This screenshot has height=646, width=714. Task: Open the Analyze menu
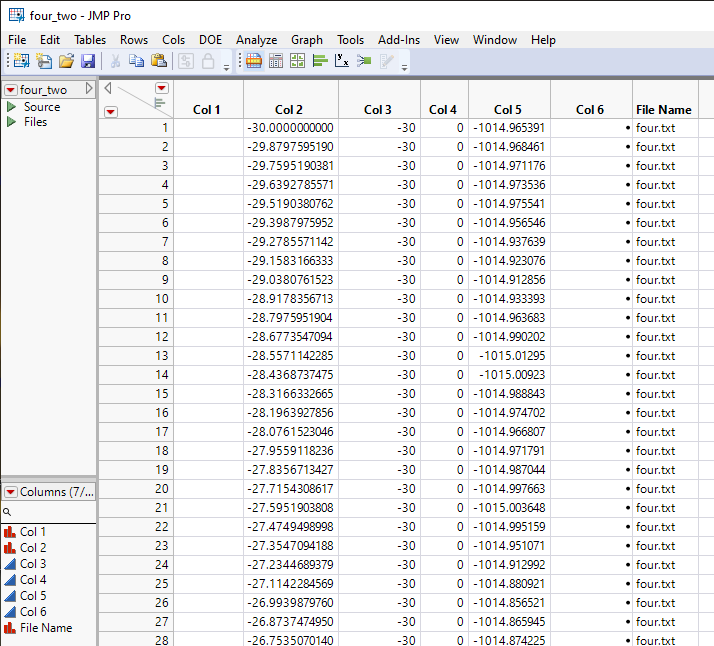256,40
